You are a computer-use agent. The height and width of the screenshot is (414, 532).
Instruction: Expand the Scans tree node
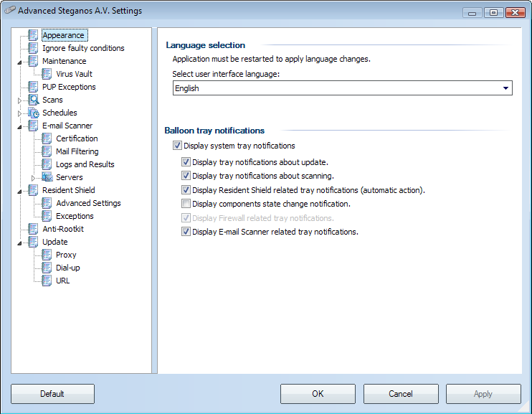click(19, 100)
